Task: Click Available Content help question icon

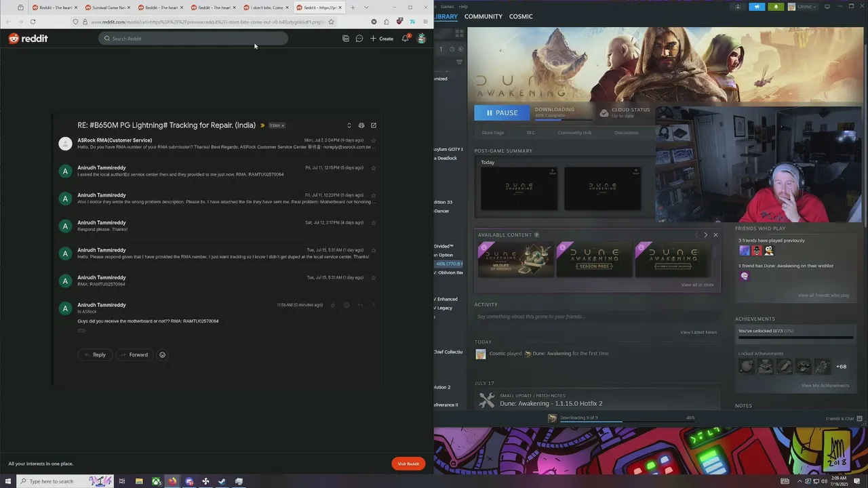Action: tap(536, 235)
